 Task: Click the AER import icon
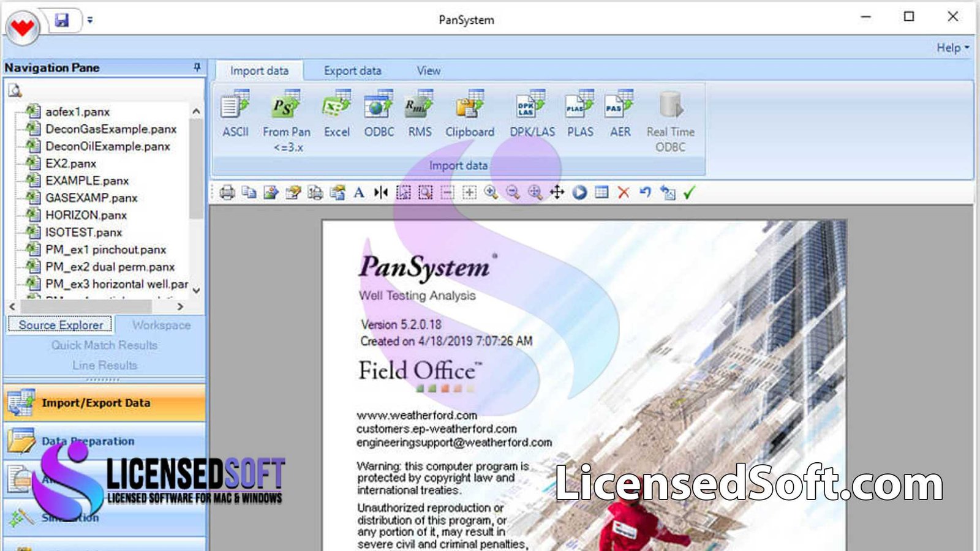[620, 114]
